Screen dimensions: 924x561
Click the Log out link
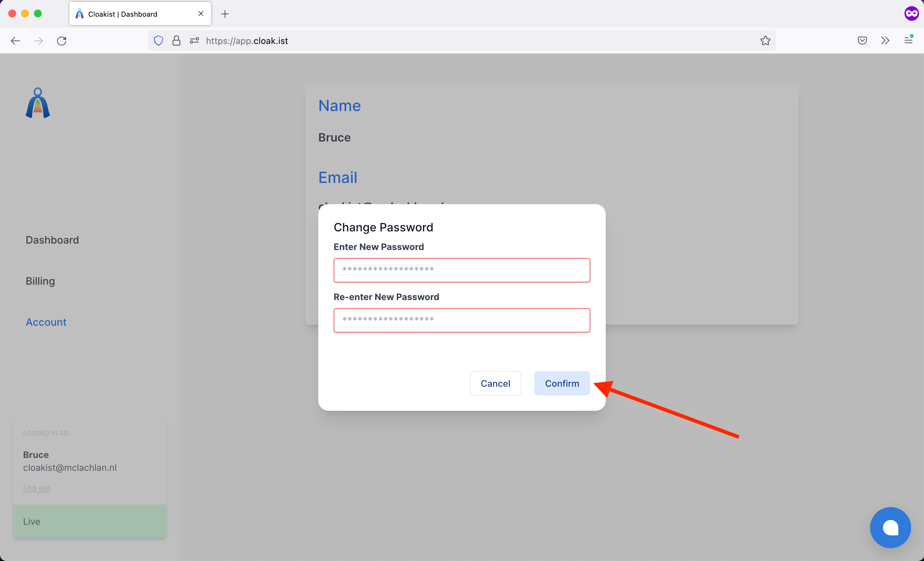tap(37, 488)
